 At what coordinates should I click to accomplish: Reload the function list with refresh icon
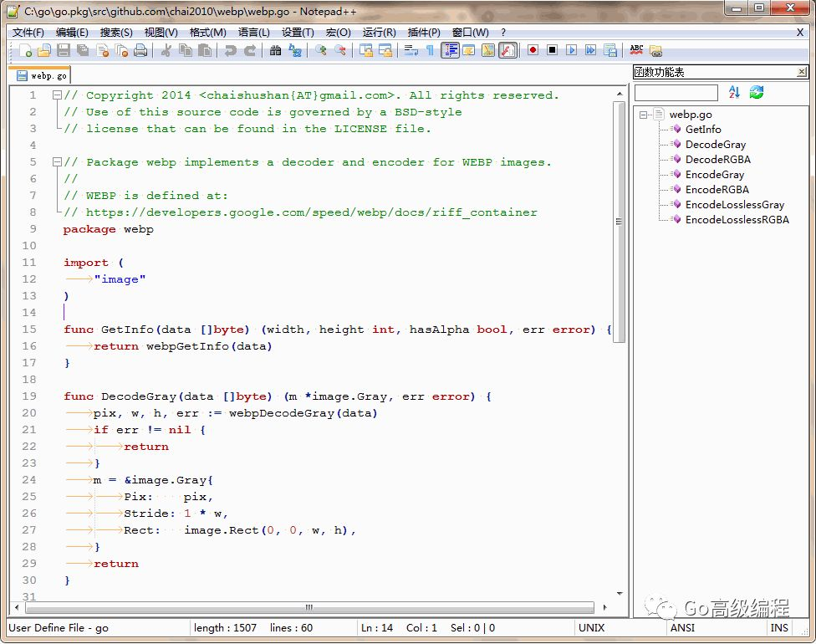pyautogui.click(x=756, y=92)
